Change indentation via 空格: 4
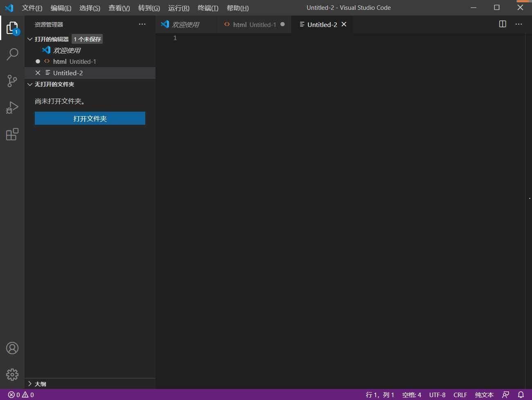Image resolution: width=532 pixels, height=400 pixels. (x=412, y=395)
